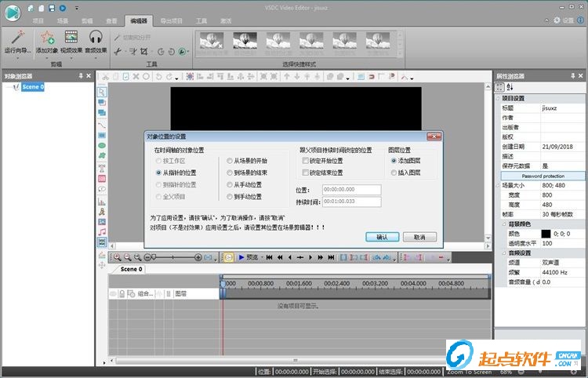This screenshot has width=588, height=378.
Task: Switch to the 工具 ribbon tab
Action: coord(201,20)
